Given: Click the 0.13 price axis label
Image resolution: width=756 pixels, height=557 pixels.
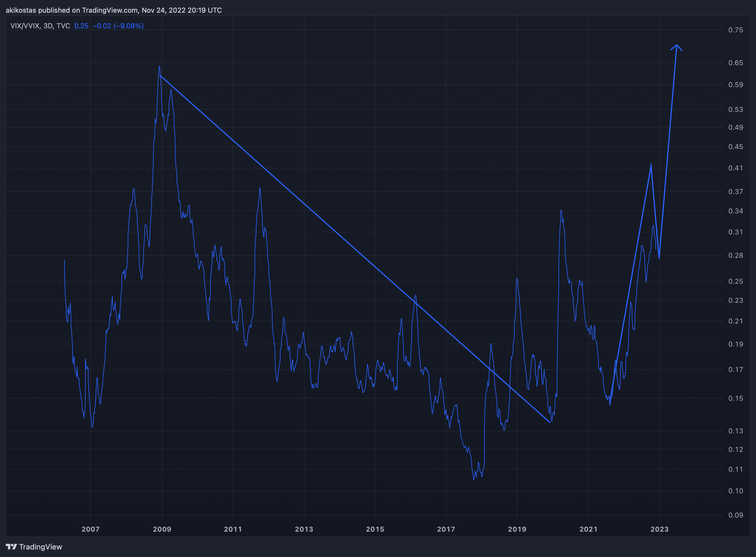Looking at the screenshot, I should [736, 431].
